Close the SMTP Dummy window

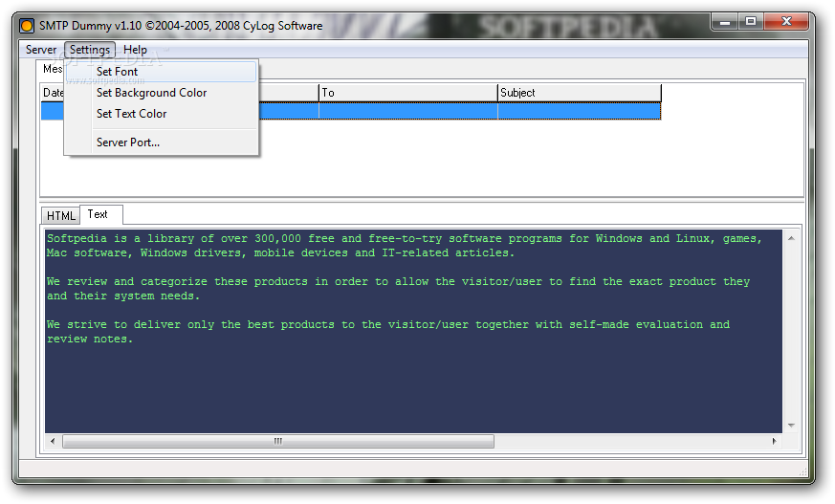[x=786, y=22]
